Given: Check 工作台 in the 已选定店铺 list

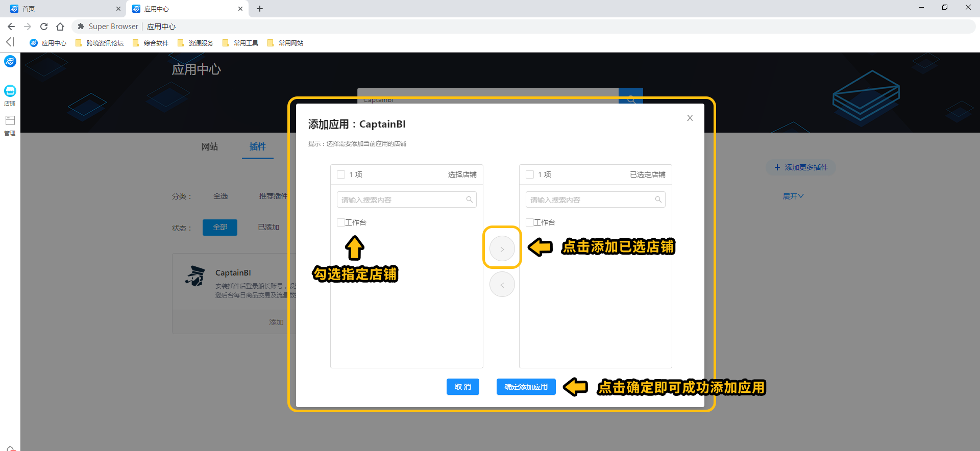Looking at the screenshot, I should (x=530, y=222).
